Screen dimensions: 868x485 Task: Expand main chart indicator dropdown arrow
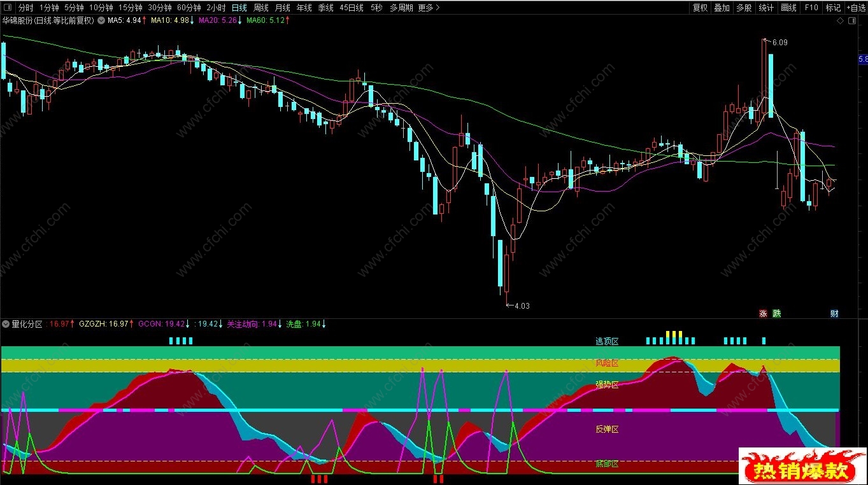click(101, 20)
